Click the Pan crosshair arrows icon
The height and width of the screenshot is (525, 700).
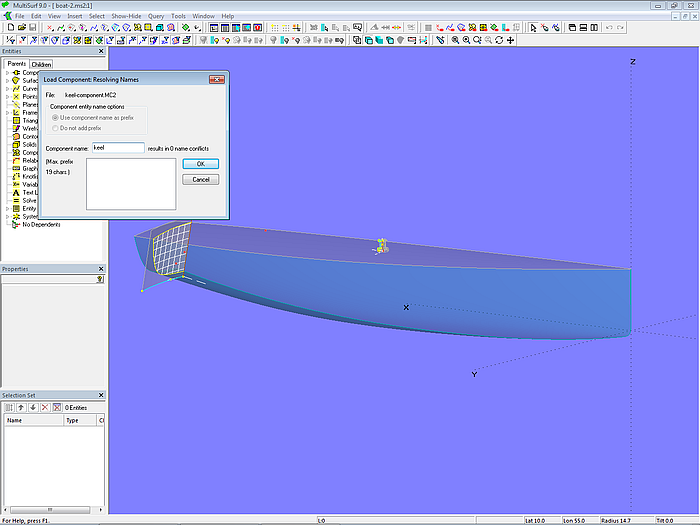[510, 41]
